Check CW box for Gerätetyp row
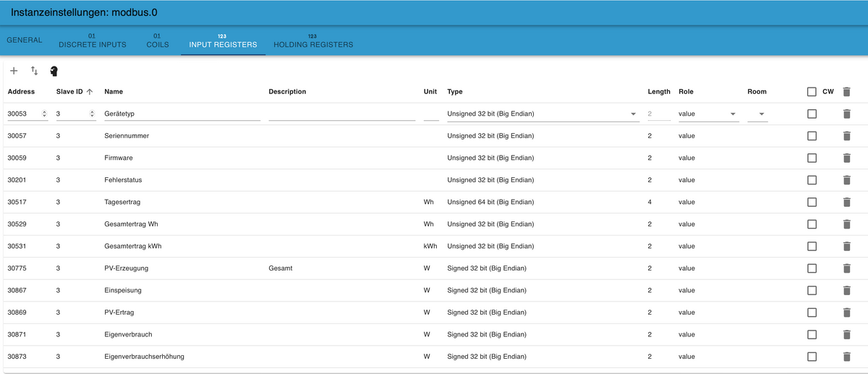 click(812, 114)
